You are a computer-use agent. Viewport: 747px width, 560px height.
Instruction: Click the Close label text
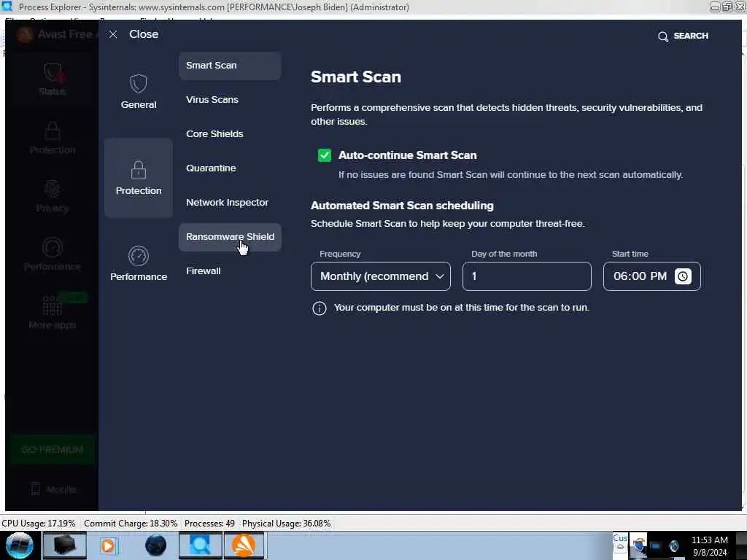coord(144,34)
